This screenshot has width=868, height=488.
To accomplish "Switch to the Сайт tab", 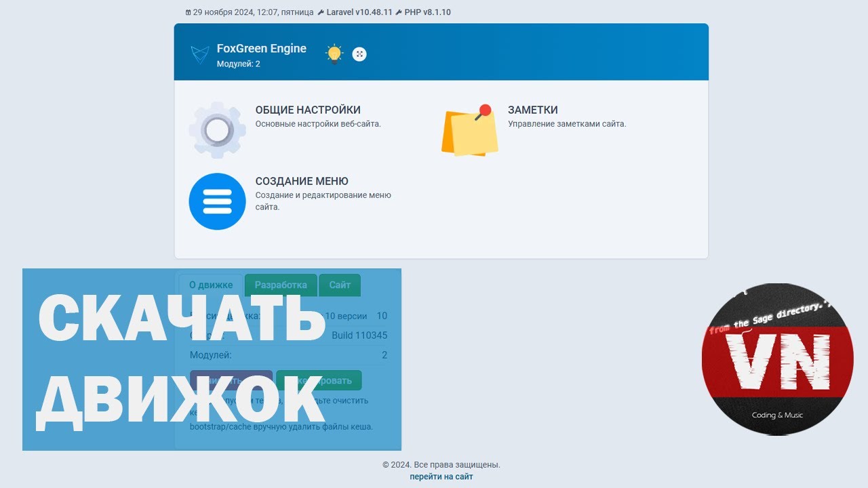I will tap(340, 285).
